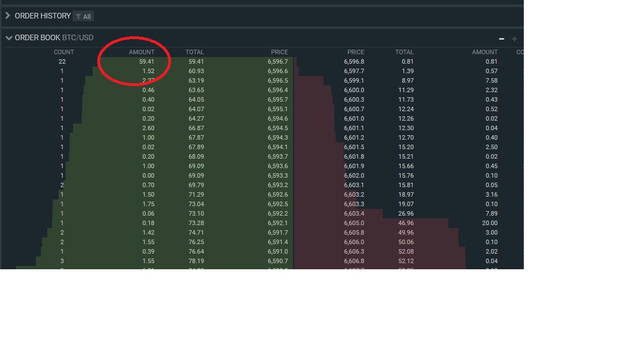Select bid price 6,591.0
644x362 pixels.
point(278,251)
